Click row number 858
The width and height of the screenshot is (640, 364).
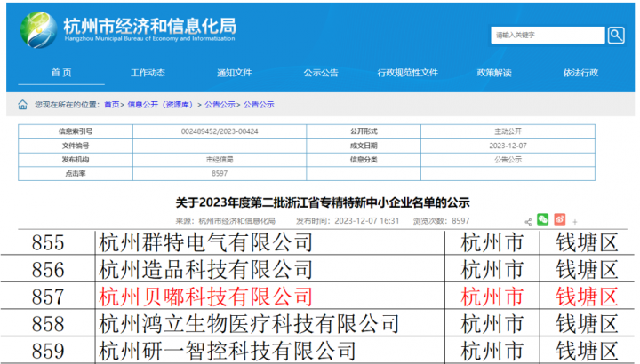(x=48, y=324)
